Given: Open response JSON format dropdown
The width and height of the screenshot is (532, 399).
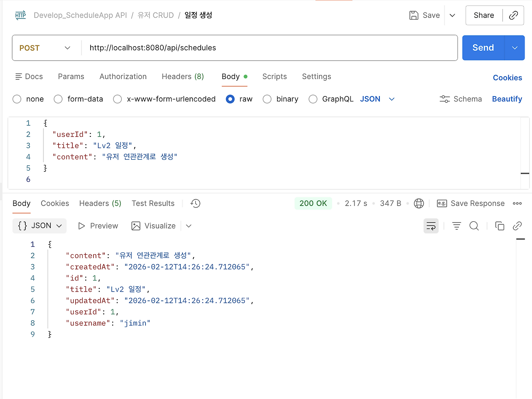Looking at the screenshot, I should [39, 226].
